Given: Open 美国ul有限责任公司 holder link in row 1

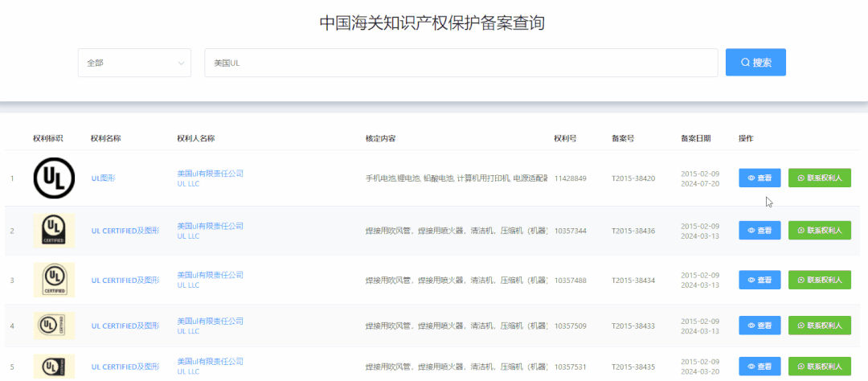Looking at the screenshot, I should point(211,174).
